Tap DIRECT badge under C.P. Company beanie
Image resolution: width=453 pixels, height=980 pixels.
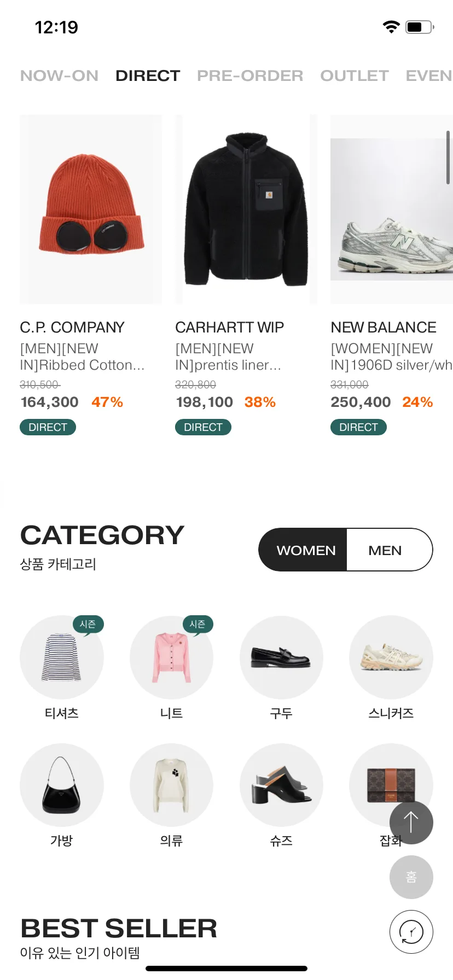(x=48, y=427)
